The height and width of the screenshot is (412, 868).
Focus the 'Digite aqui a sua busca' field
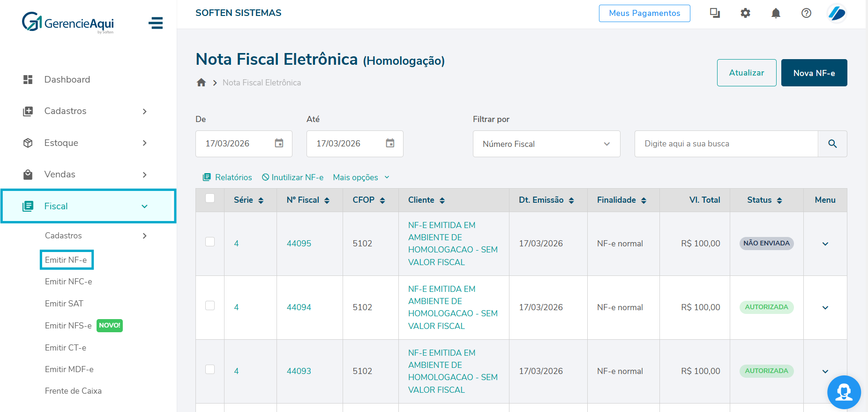click(x=726, y=144)
